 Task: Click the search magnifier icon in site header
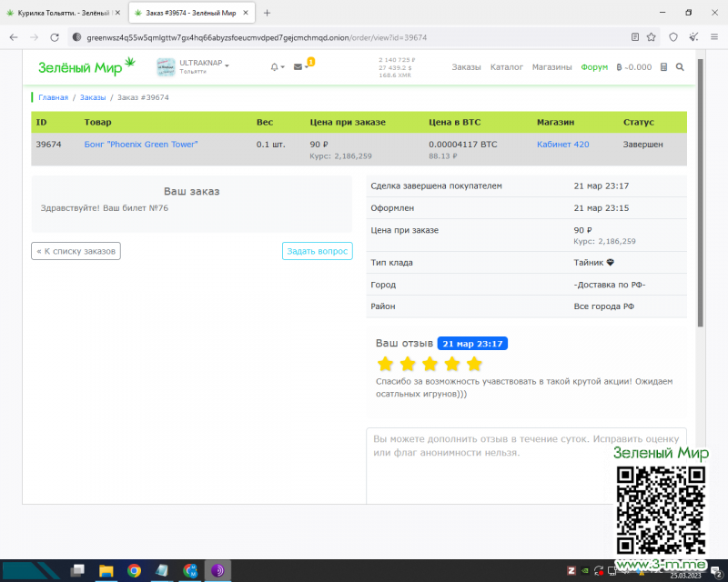tap(680, 67)
